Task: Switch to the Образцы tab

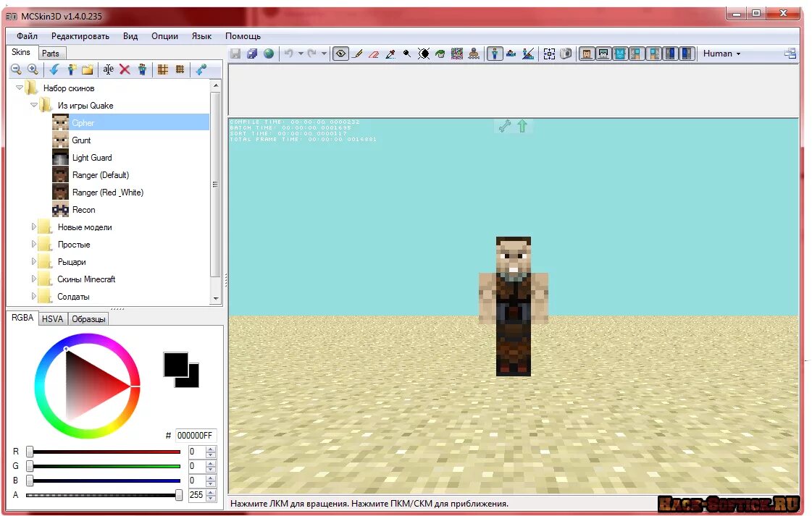Action: [88, 319]
